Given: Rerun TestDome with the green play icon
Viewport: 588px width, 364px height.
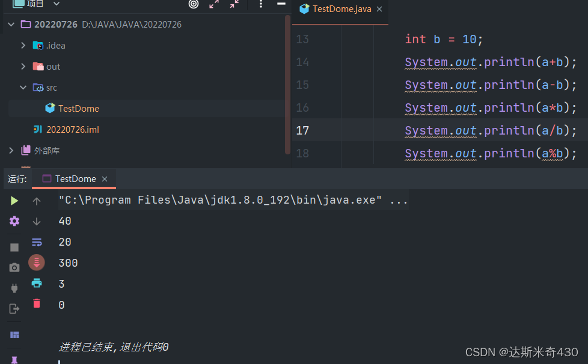Looking at the screenshot, I should 14,201.
